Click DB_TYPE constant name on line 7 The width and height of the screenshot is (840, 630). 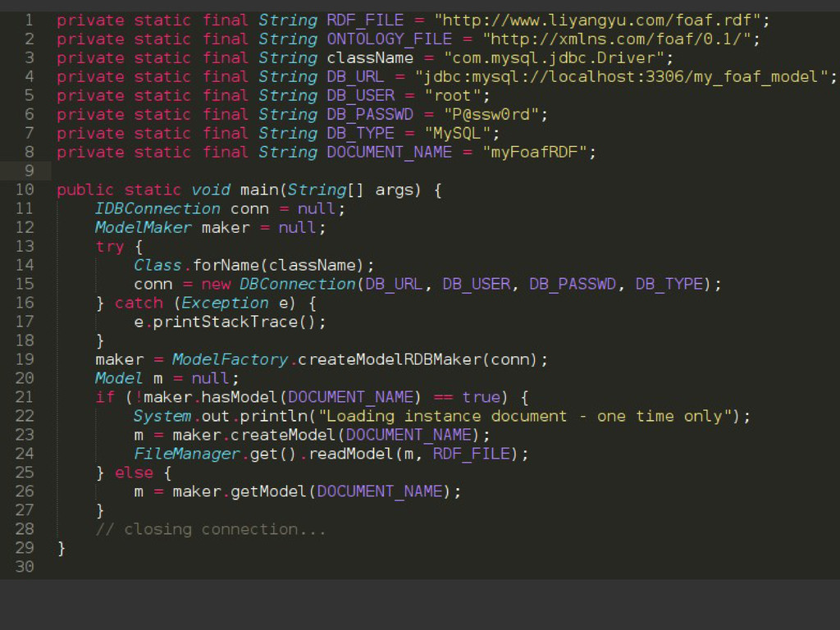tap(361, 133)
